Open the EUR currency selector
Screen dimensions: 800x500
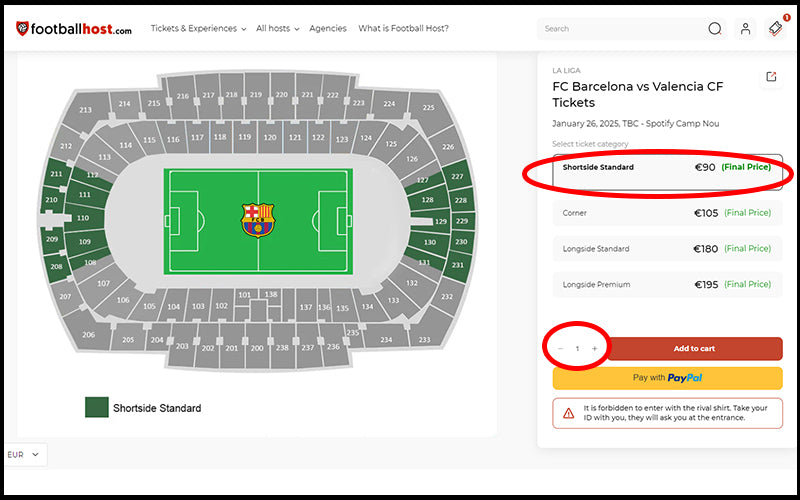[25, 455]
